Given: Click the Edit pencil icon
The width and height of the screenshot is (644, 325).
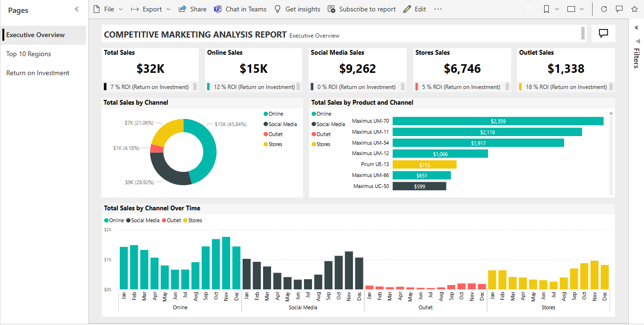Looking at the screenshot, I should [x=414, y=9].
